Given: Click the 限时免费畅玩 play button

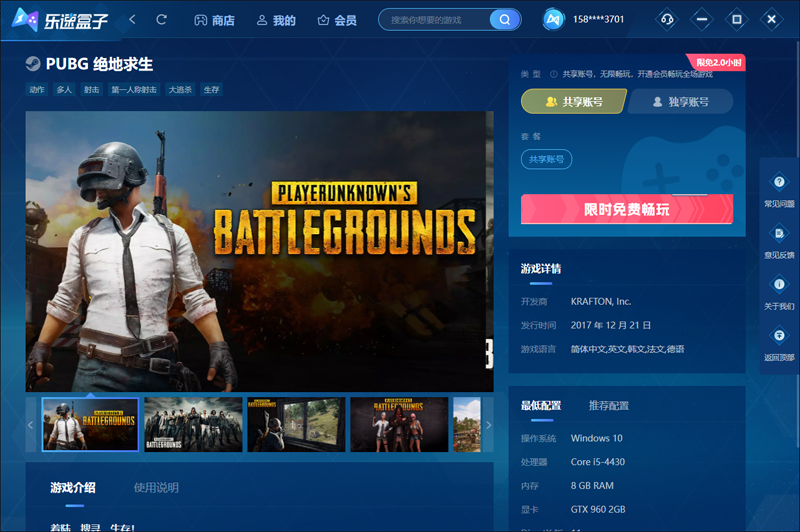Looking at the screenshot, I should (627, 209).
